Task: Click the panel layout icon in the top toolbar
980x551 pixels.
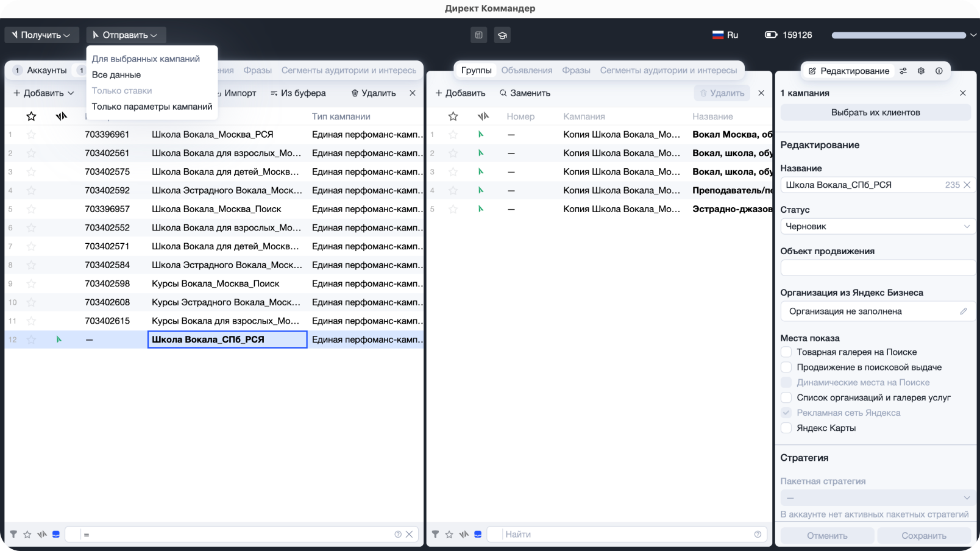Action: pos(479,35)
